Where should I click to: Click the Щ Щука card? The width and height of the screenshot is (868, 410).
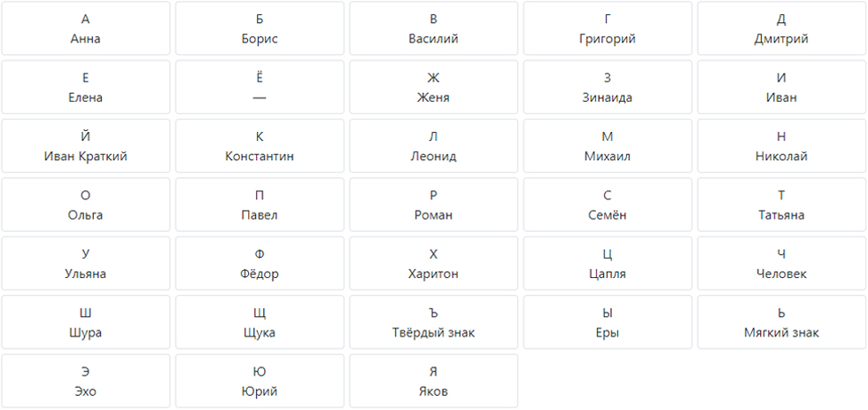pos(260,322)
